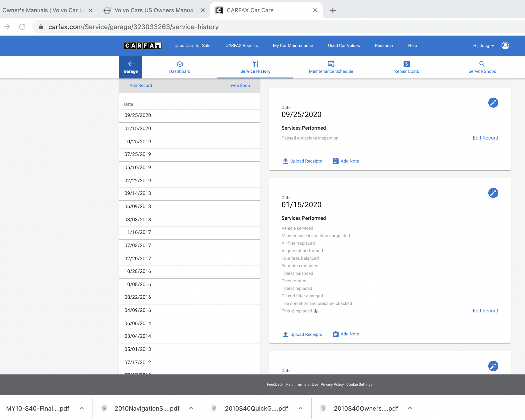Select 01/15/2020 in date list

189,129
